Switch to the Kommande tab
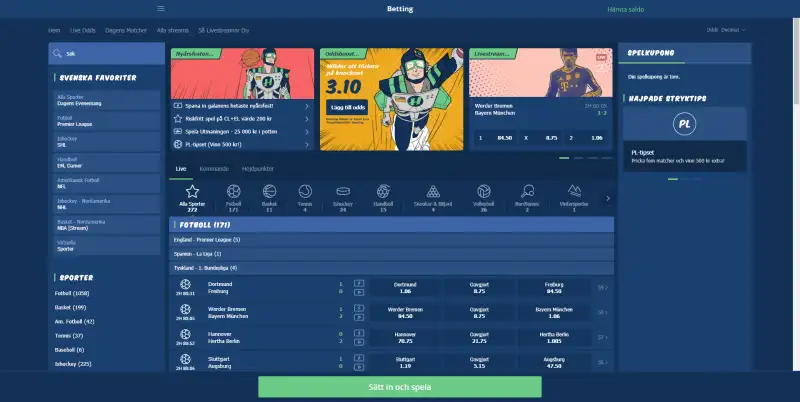Screen dimensions: 800x402 (x=214, y=169)
